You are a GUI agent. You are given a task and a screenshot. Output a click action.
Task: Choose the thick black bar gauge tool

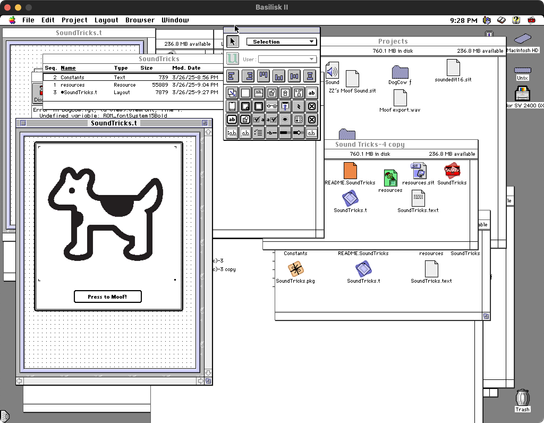point(285,133)
